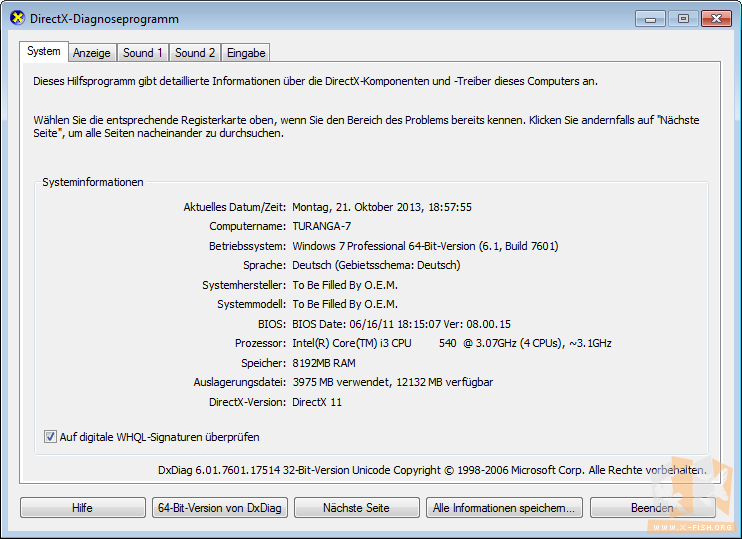This screenshot has height=539, width=742.
Task: Click the DirectX-Version label
Action: pyautogui.click(x=247, y=402)
